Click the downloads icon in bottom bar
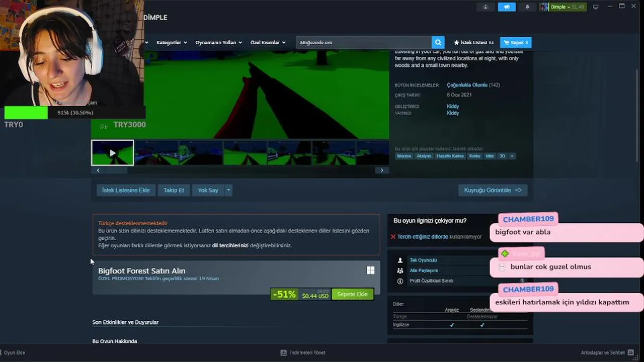The height and width of the screenshot is (362, 644). click(x=284, y=352)
